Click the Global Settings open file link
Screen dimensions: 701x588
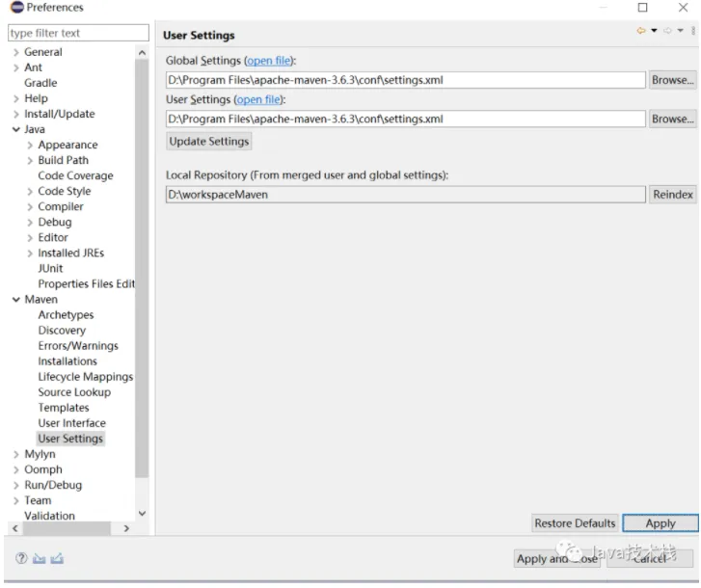point(269,61)
